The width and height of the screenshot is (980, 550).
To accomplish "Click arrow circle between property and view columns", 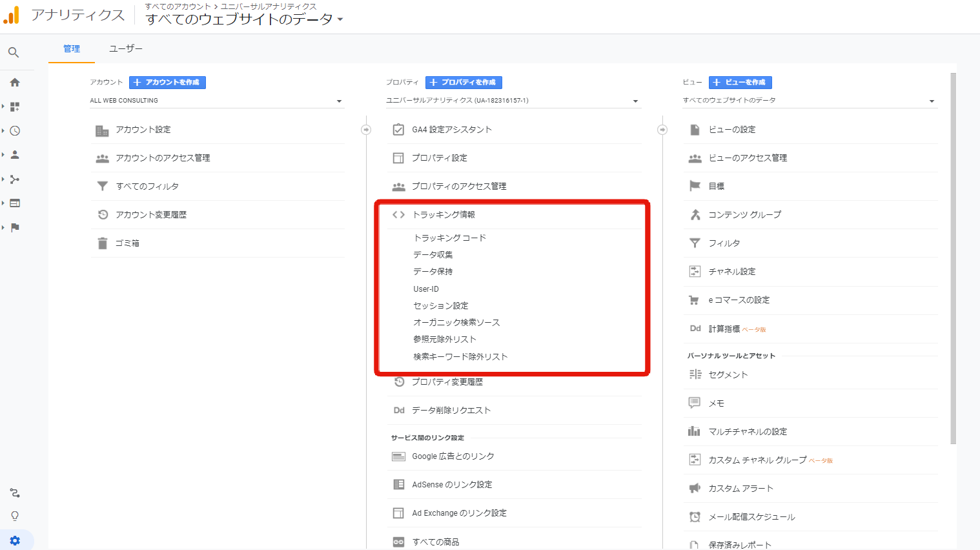I will [662, 130].
